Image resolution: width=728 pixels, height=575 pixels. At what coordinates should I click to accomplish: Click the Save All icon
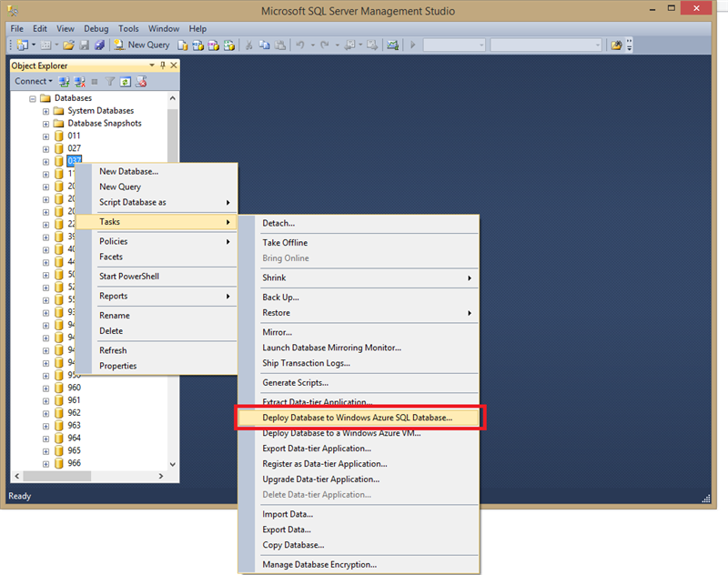pos(99,45)
